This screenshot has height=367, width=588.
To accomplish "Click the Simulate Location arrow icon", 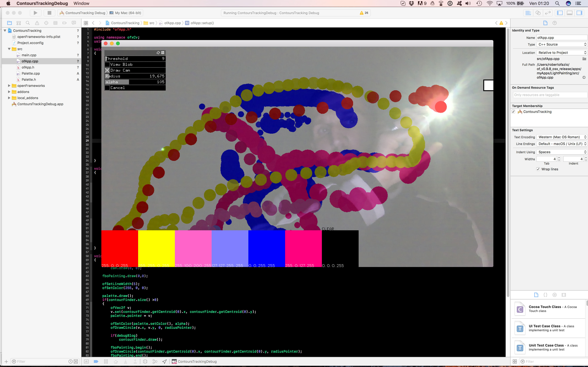I will pyautogui.click(x=164, y=361).
